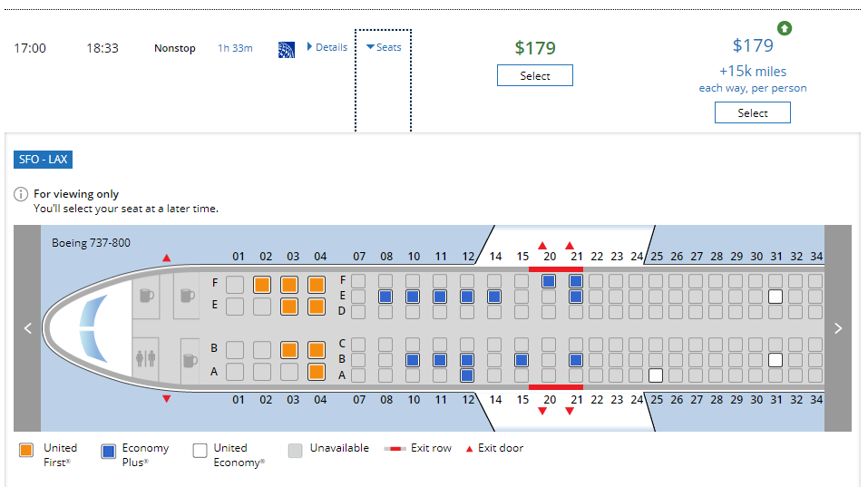Select Economy Plus seat 08E
868x487 pixels.
click(385, 297)
